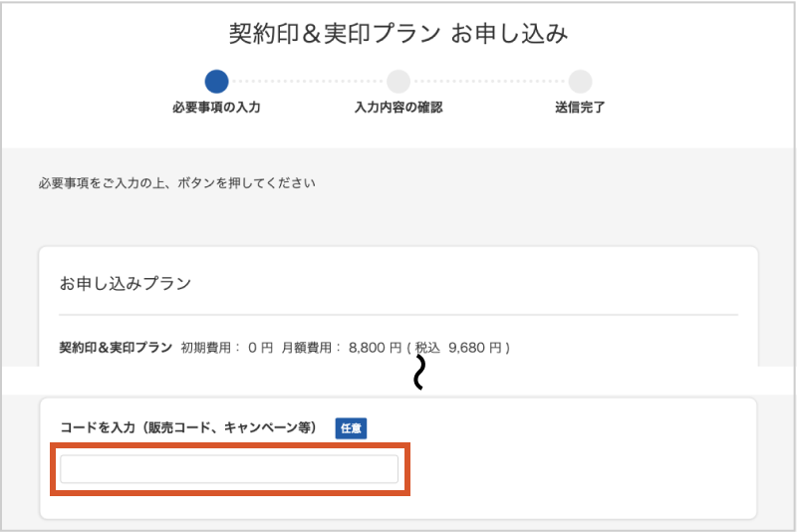797x532 pixels.
Task: Click the コードを入力 field label
Action: [x=188, y=428]
